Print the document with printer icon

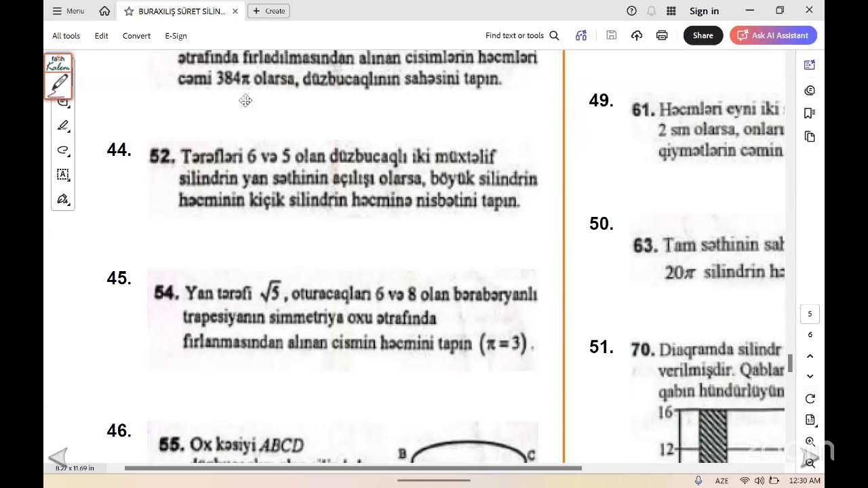[662, 36]
